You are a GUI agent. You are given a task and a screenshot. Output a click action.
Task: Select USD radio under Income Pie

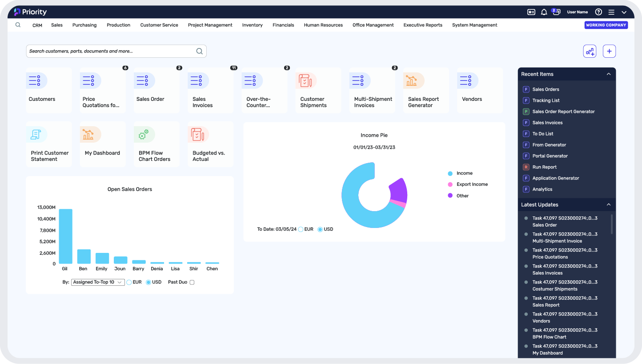click(x=320, y=229)
